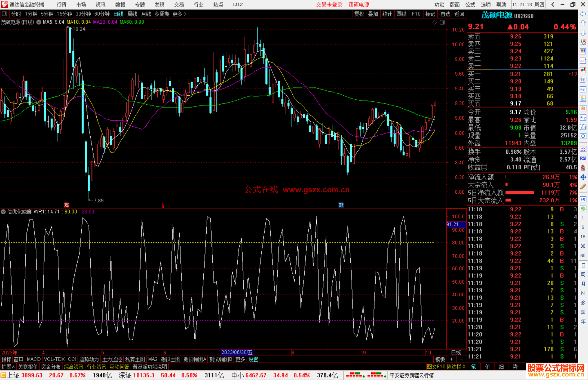This screenshot has width=588, height=380.
Task: Click the f(x) formula icon
Action: coord(583,127)
